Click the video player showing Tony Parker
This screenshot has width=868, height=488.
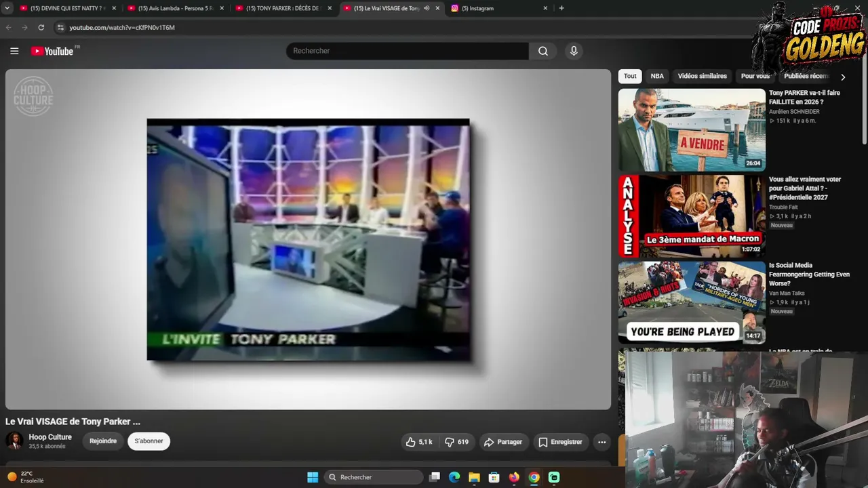click(308, 239)
